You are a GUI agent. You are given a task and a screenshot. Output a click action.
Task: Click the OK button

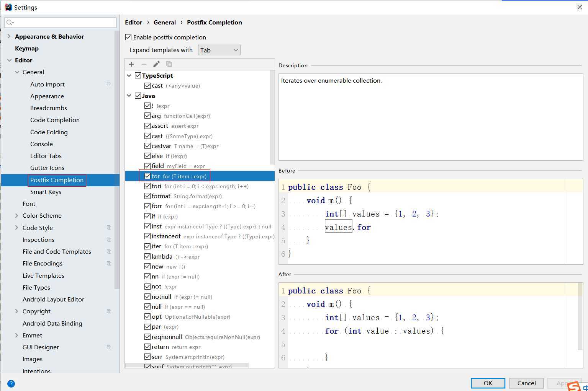(488, 383)
